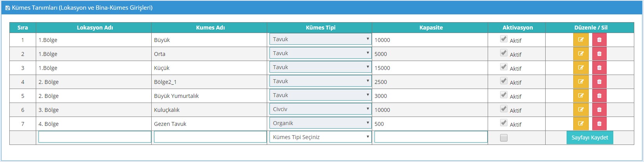Delete the Orta coop row
The image size is (644, 162).
click(x=599, y=54)
